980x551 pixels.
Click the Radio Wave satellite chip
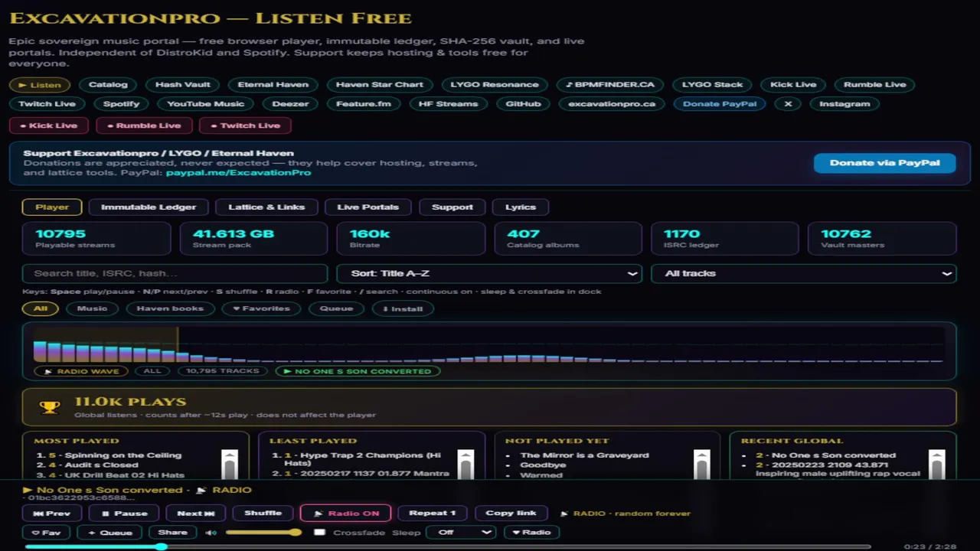[x=81, y=371]
